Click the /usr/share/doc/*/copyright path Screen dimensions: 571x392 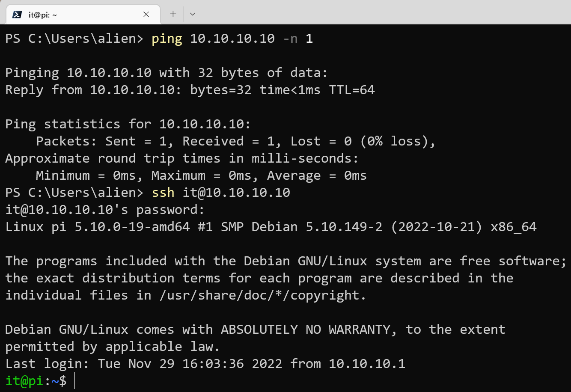[259, 295]
